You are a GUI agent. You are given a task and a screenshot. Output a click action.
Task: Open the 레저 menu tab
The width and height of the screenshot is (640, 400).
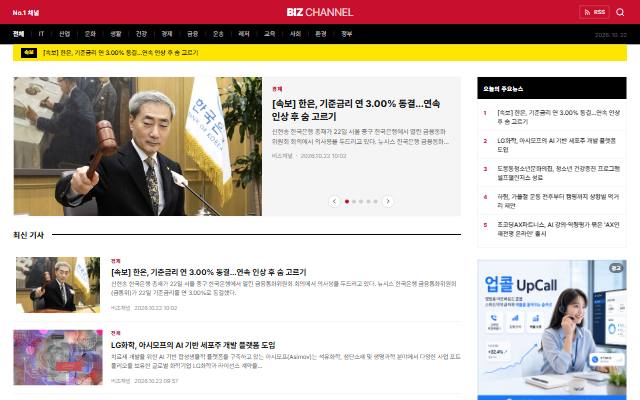pos(244,34)
